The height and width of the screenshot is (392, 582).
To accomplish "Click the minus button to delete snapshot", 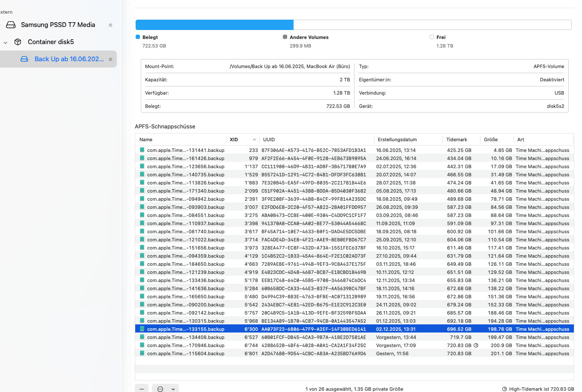I will [x=142, y=389].
